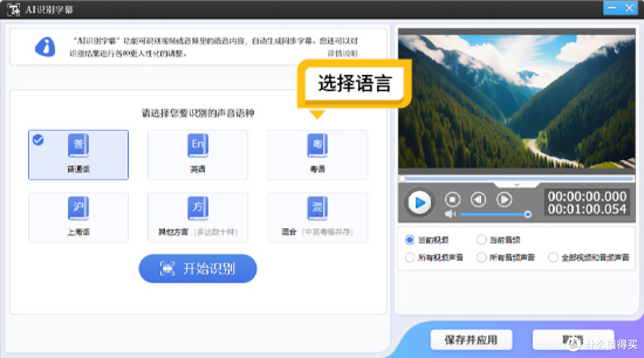Select the 英语 (English) language tile
Image resolution: width=644 pixels, height=358 pixels.
[197, 155]
